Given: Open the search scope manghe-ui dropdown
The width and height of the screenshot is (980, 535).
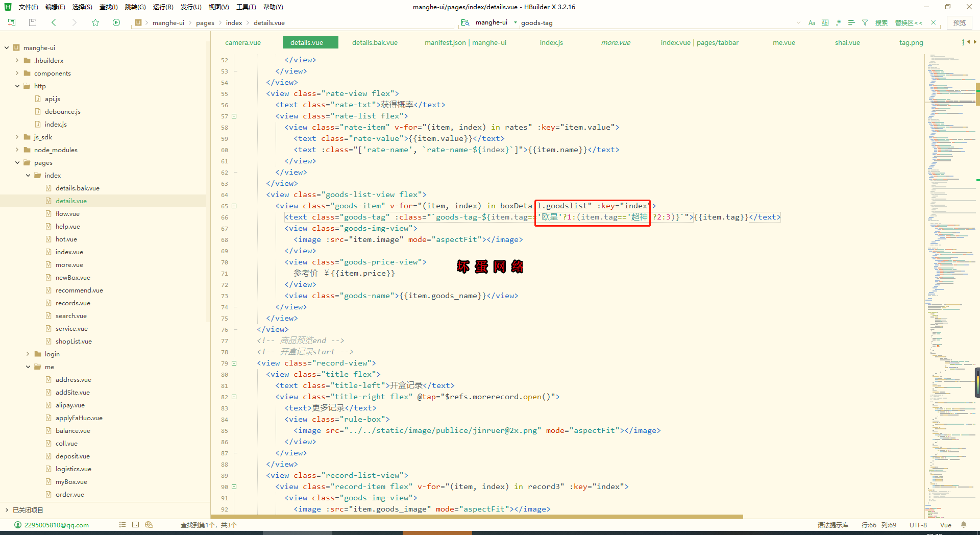Looking at the screenshot, I should tap(496, 22).
